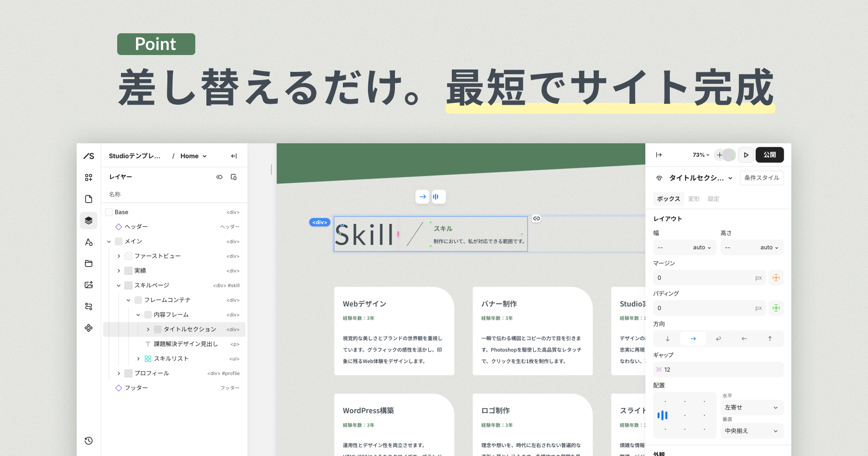Set direction to downward arrow
This screenshot has width=868, height=456.
pyautogui.click(x=667, y=339)
